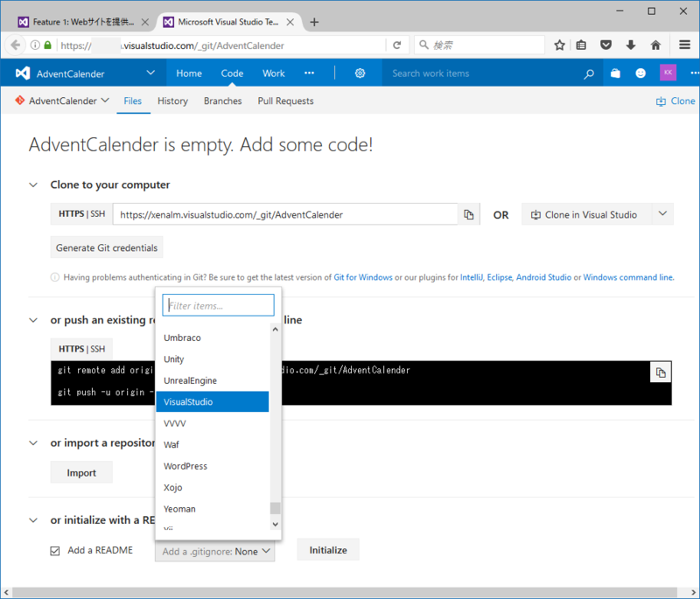700x599 pixels.
Task: Click the gitignore list scrollbar up arrow
Action: (x=276, y=329)
